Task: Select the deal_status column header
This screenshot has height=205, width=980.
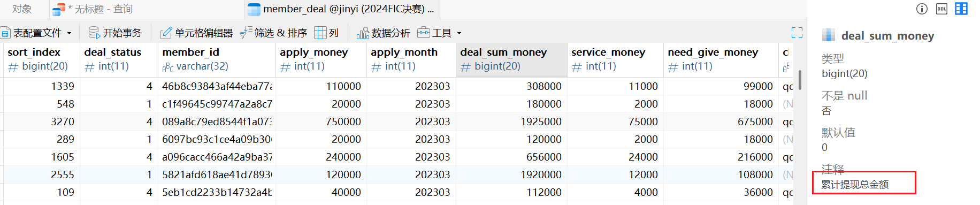Action: (119, 59)
